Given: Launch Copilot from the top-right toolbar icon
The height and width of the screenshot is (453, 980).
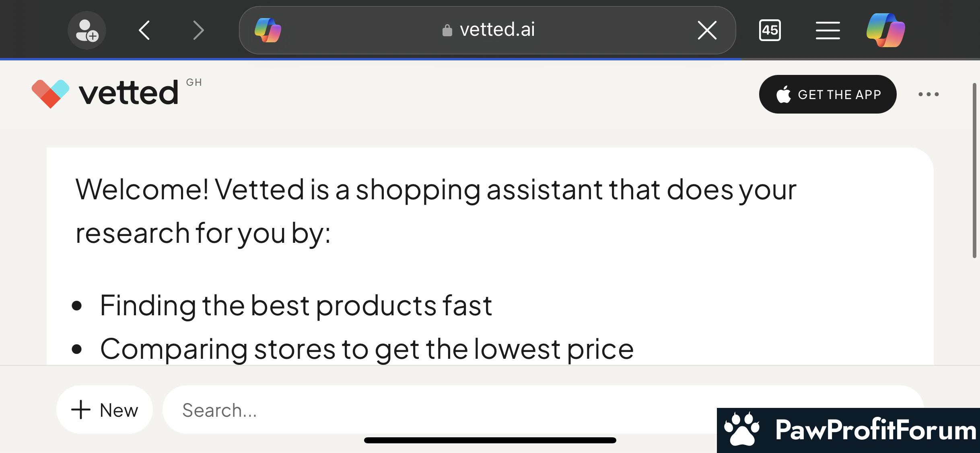Looking at the screenshot, I should 885,30.
